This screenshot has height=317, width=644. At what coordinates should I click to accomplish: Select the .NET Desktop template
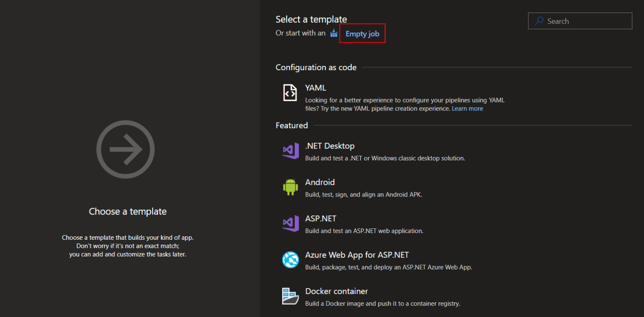click(x=330, y=146)
